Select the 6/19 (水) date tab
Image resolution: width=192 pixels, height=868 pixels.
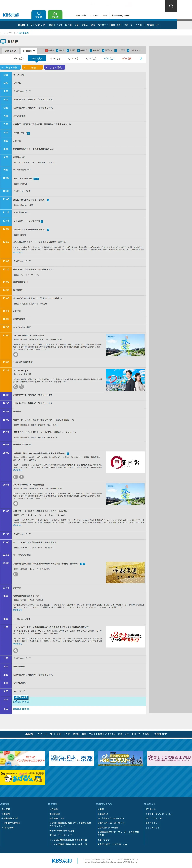pyautogui.click(x=55, y=59)
